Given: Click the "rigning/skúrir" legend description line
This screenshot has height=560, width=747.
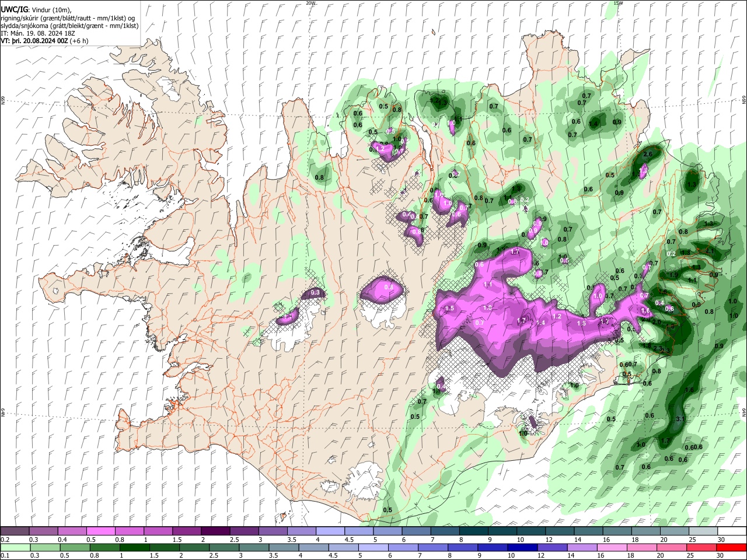Looking at the screenshot, I should coord(68,18).
